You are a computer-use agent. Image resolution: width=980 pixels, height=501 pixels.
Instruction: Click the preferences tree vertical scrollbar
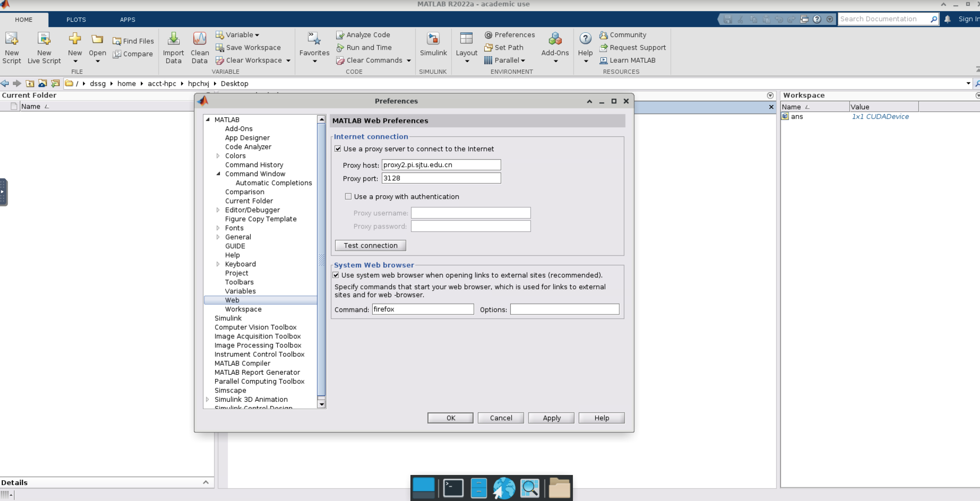coord(321,260)
